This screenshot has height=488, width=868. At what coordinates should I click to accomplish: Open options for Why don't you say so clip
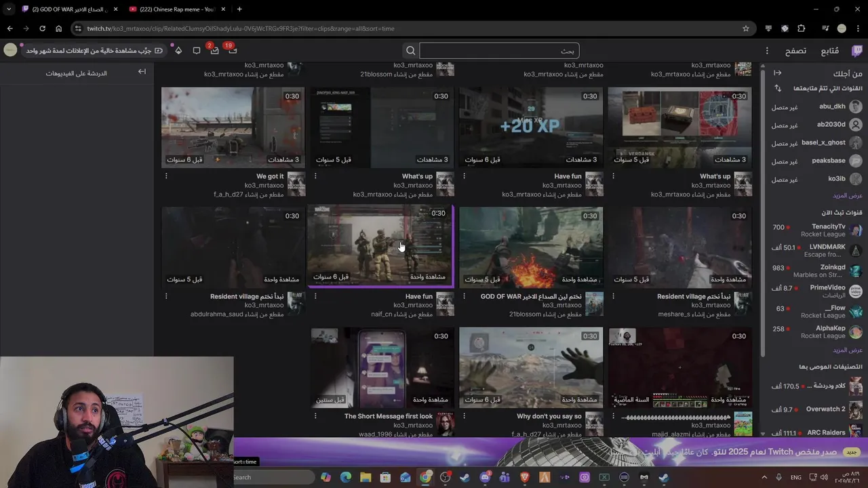(465, 416)
